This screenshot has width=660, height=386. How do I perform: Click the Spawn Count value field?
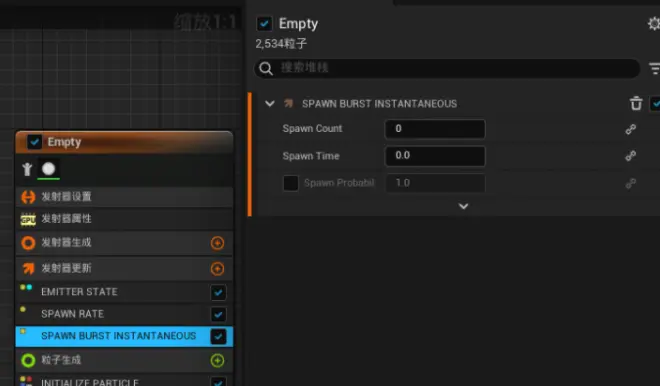tap(435, 129)
